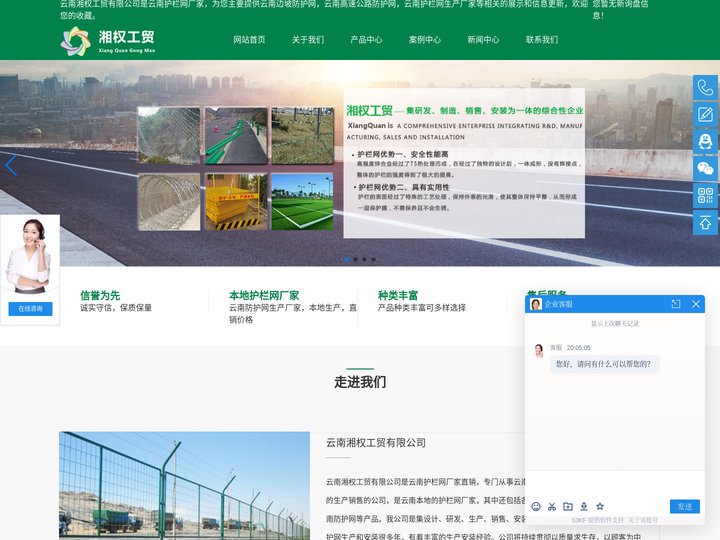The width and height of the screenshot is (720, 540).
Task: Click the download icon in chat toolbar
Action: tap(584, 506)
